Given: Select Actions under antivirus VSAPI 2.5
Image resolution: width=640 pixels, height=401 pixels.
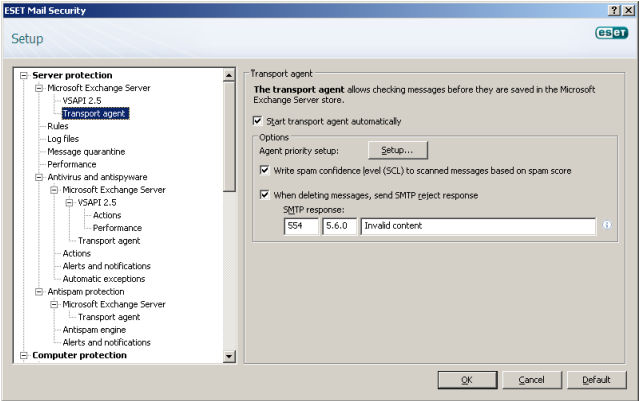Looking at the screenshot, I should point(107,215).
